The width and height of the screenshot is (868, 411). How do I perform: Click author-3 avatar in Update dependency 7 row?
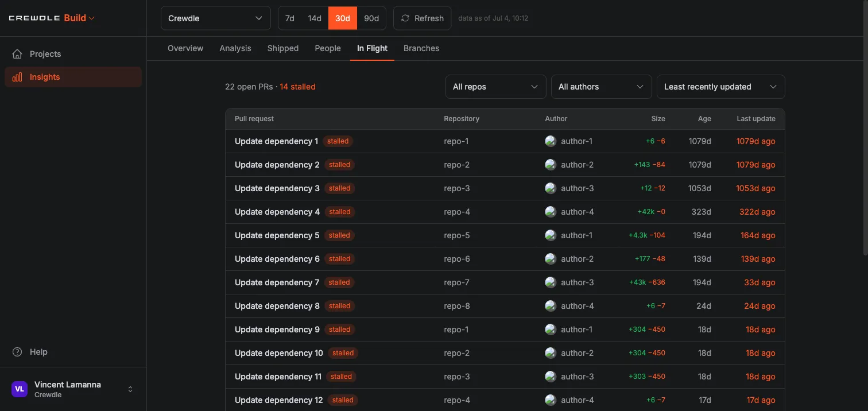(551, 282)
